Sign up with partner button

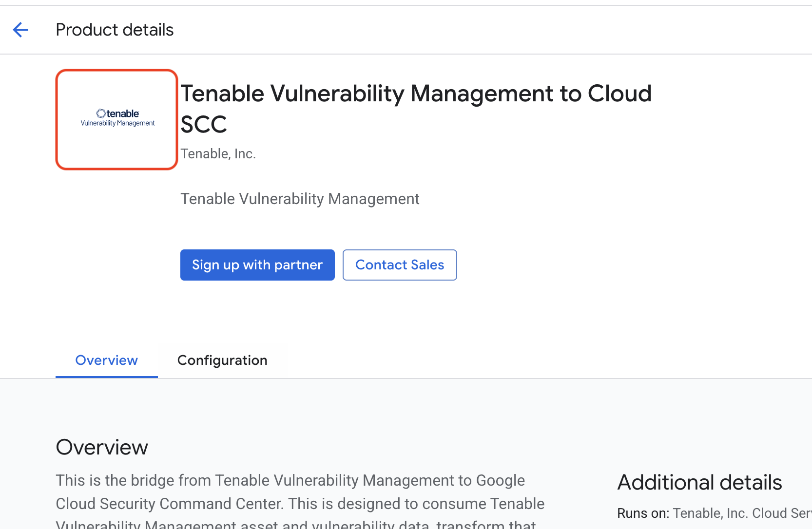coord(257,265)
